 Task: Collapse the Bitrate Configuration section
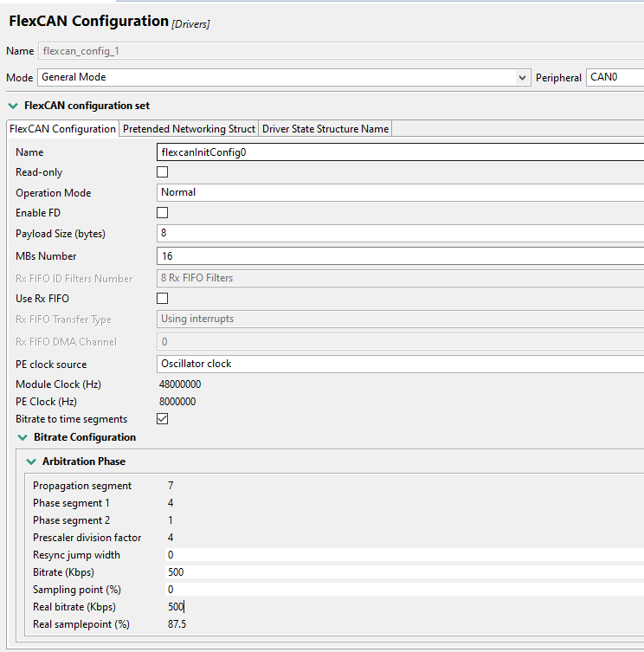pos(23,437)
